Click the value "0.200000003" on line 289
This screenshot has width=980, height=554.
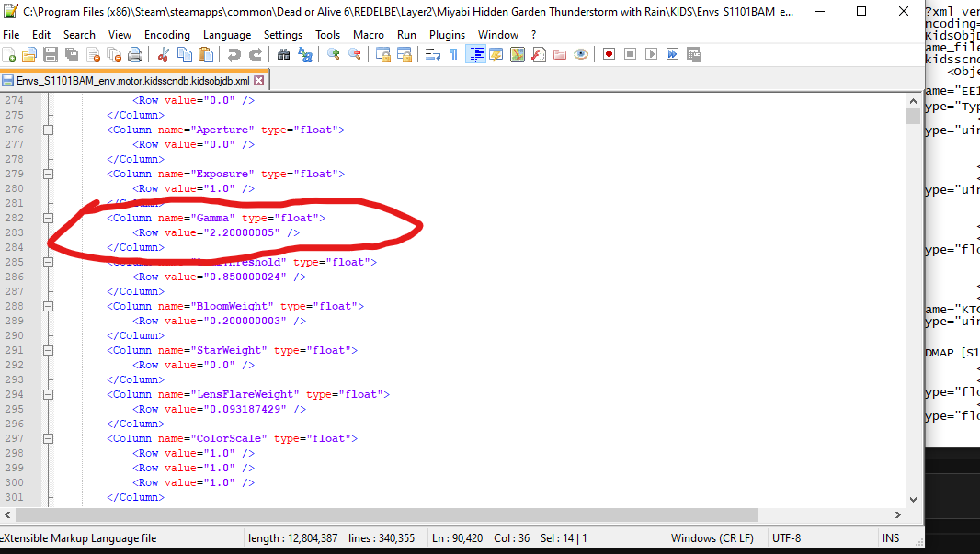tap(245, 321)
